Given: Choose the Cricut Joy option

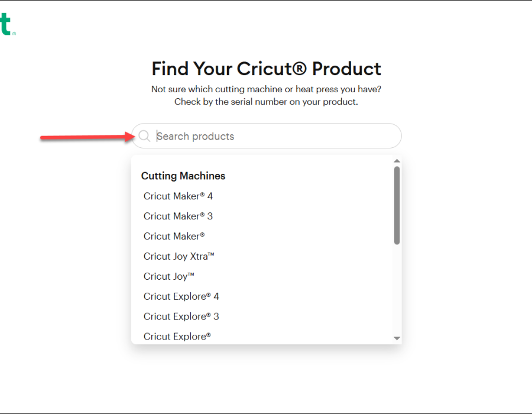Looking at the screenshot, I should 168,277.
